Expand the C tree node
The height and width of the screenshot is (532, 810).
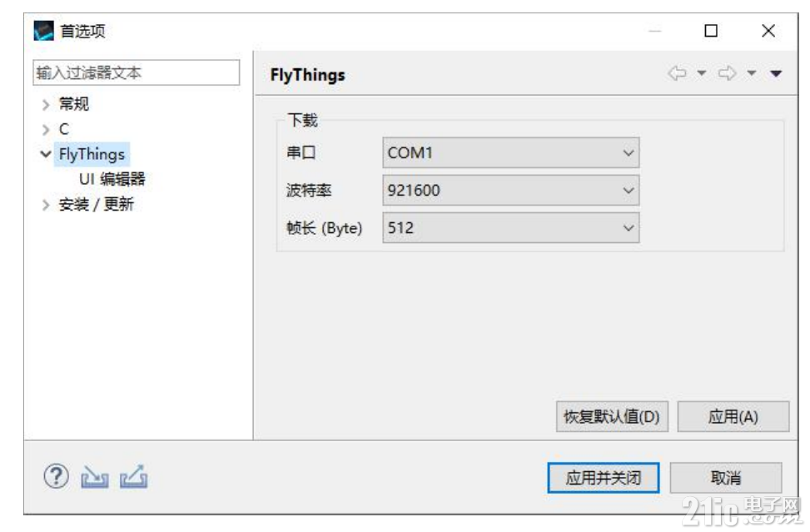[x=46, y=130]
